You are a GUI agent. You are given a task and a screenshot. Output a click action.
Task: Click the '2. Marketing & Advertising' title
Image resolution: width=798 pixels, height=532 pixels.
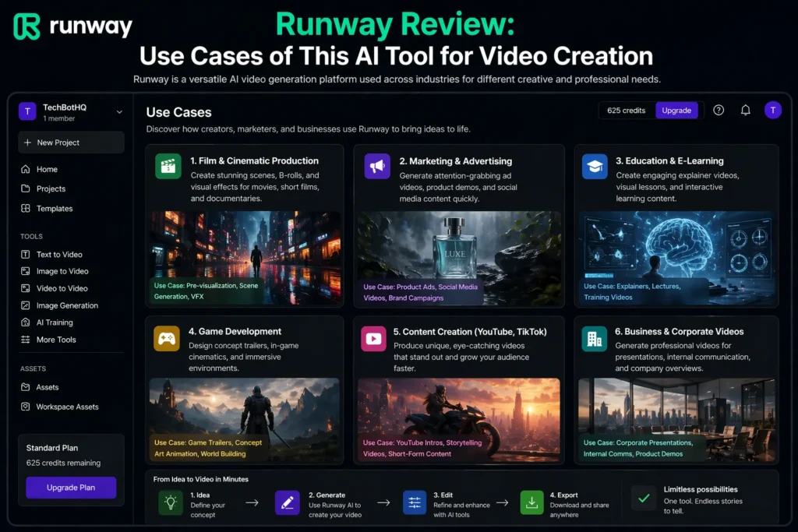(455, 161)
